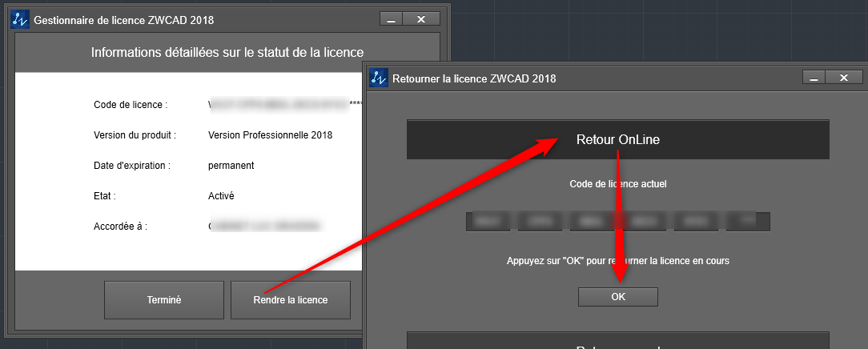Click the Gestionnaire de licence ZWCAD 2018 title bar

pos(200,19)
